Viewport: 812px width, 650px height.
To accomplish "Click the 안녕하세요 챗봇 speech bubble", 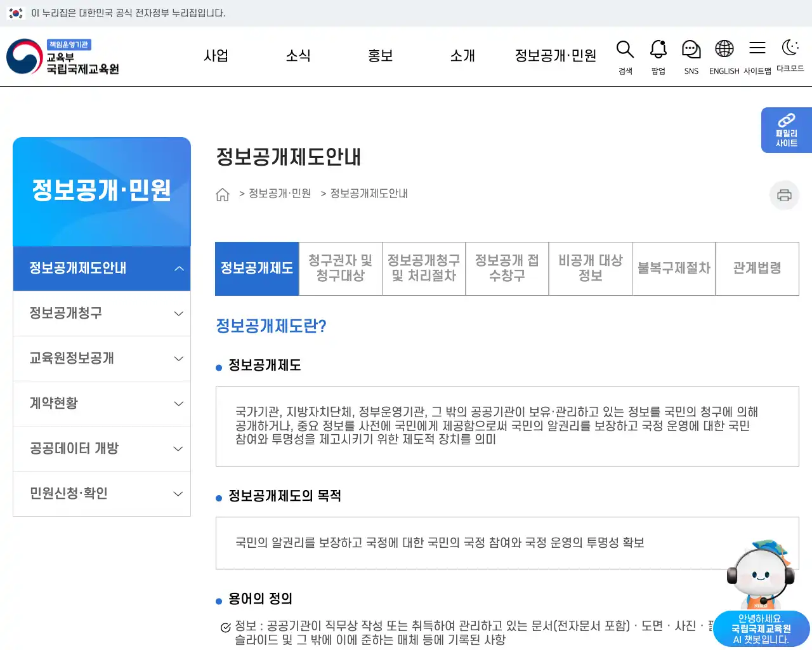I will 761,629.
